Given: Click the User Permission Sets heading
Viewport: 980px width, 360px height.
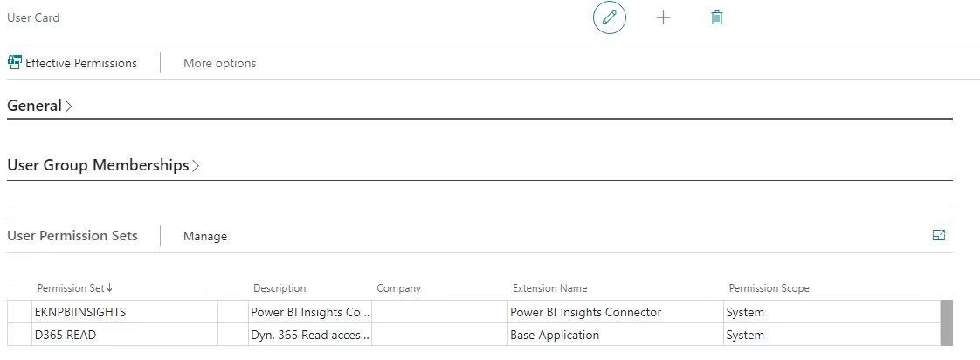Looking at the screenshot, I should (72, 235).
